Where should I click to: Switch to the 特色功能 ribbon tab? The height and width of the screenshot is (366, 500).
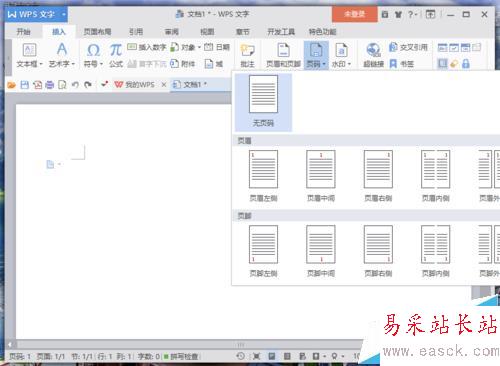pyautogui.click(x=322, y=32)
